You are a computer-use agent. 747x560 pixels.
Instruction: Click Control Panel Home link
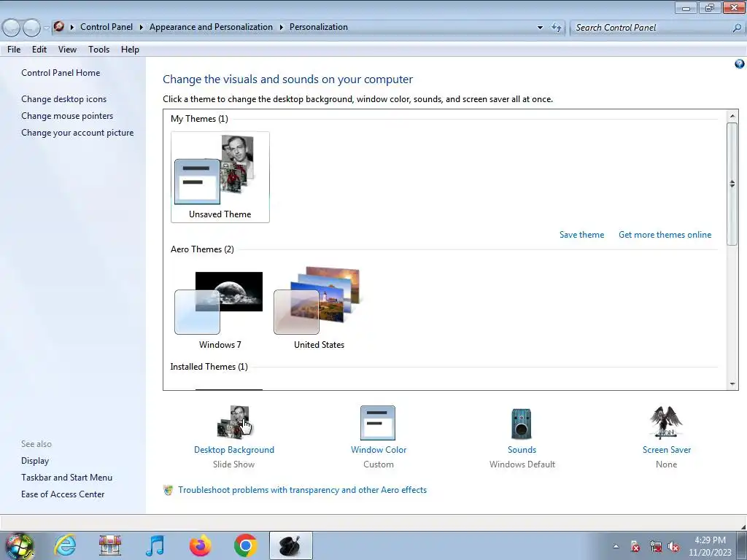click(61, 73)
